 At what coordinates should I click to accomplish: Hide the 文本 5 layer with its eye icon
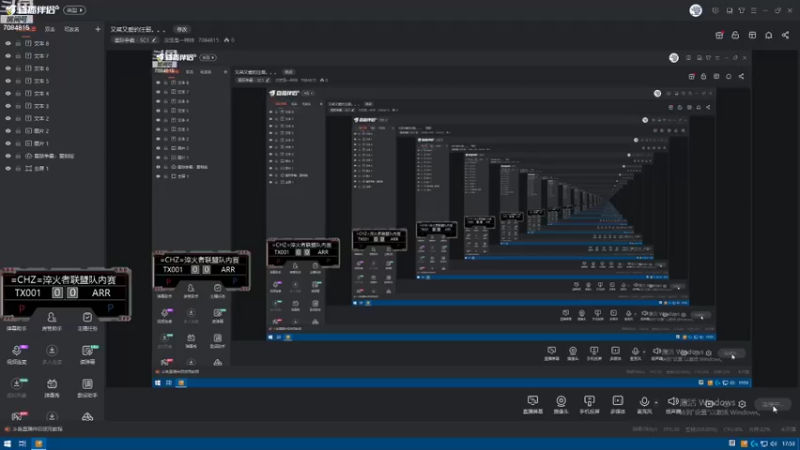click(x=8, y=81)
